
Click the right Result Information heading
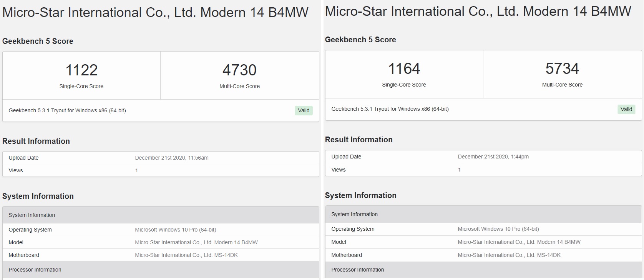pos(359,140)
